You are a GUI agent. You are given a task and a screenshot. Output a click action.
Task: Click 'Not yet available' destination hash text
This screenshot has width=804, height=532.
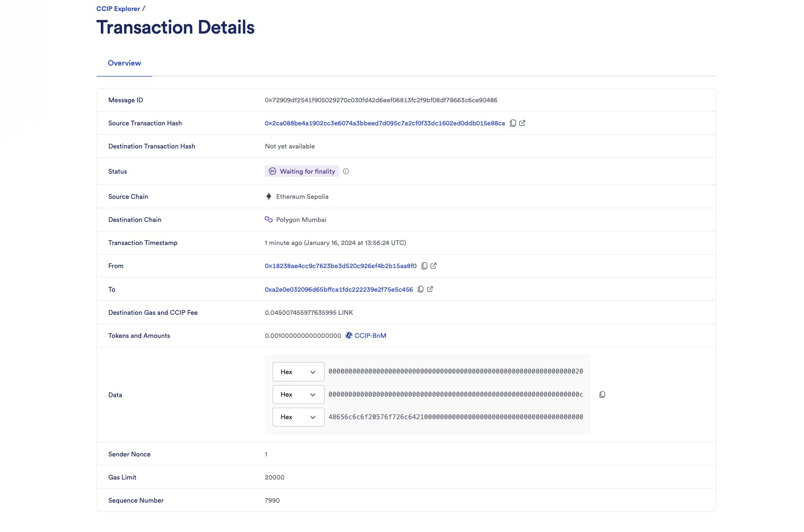point(290,146)
